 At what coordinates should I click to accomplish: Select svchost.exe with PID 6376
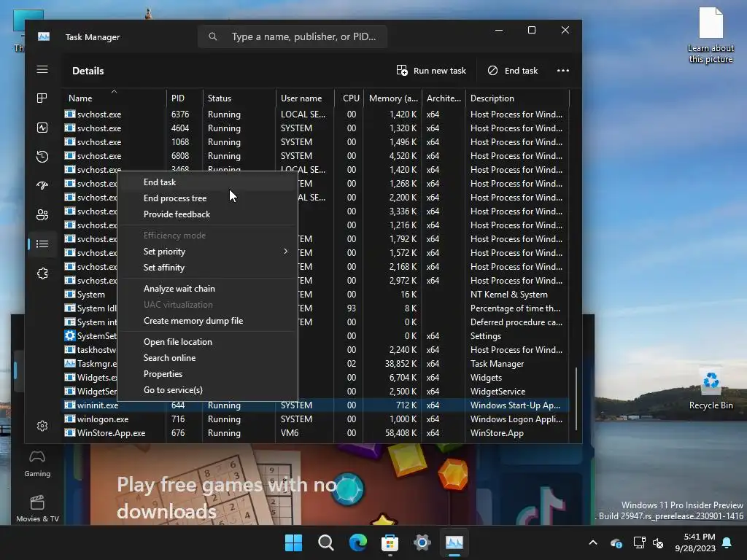pos(316,114)
